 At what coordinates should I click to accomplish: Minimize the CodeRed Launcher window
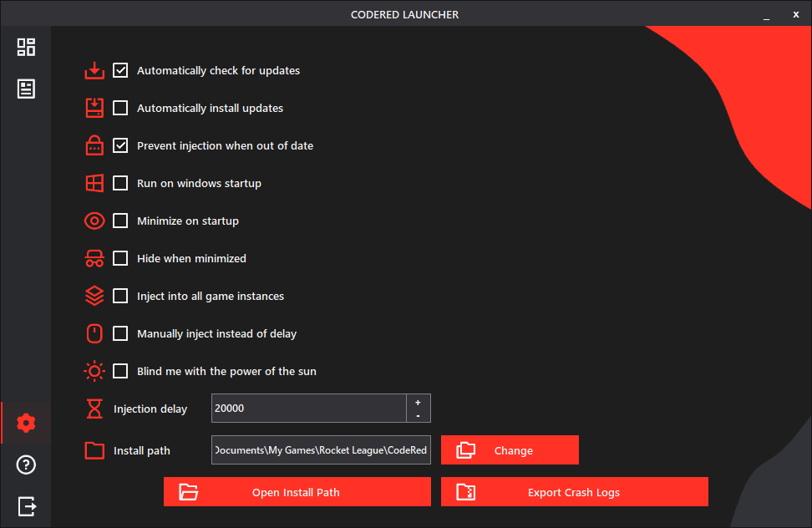(766, 16)
